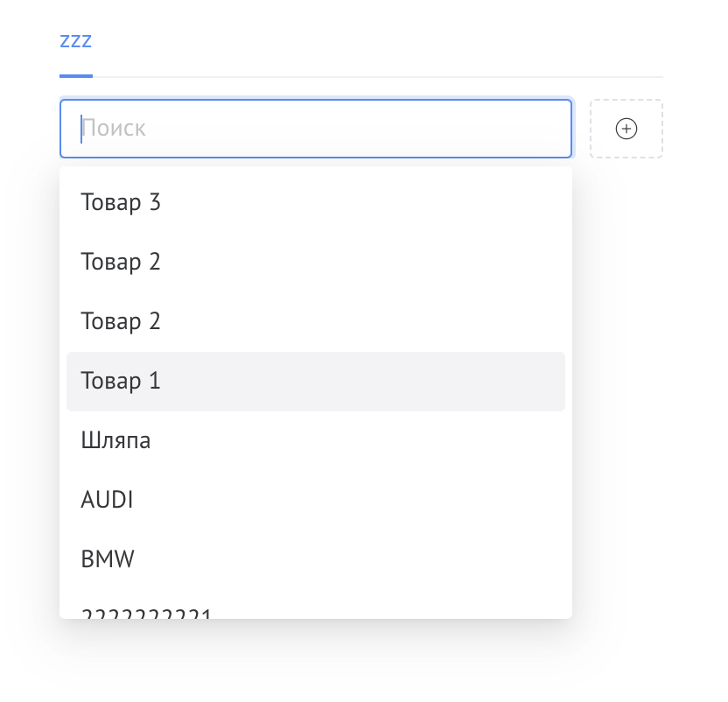Viewport: 728px width, 702px height.
Task: Place cursor in the Поиск input box
Action: (315, 129)
